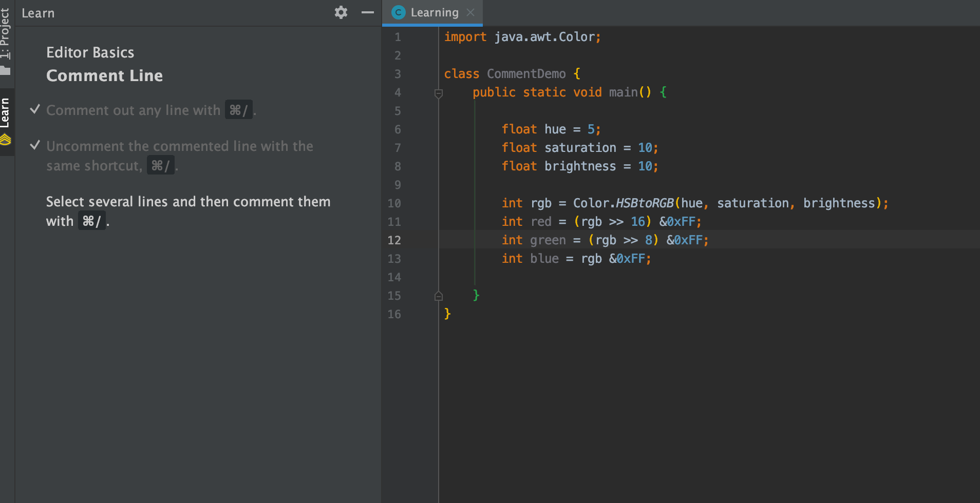
Task: Place cursor on 'import java.awt.Color;' line
Action: click(x=522, y=37)
